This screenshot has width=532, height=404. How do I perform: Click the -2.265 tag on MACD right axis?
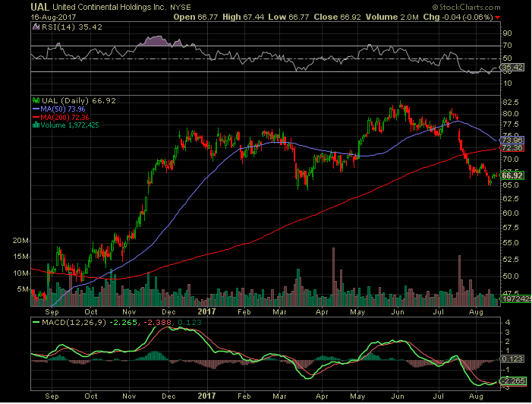point(513,381)
